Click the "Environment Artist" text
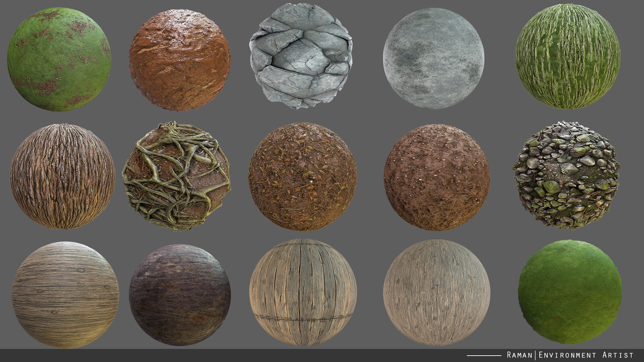This screenshot has width=644, height=362. [586, 355]
